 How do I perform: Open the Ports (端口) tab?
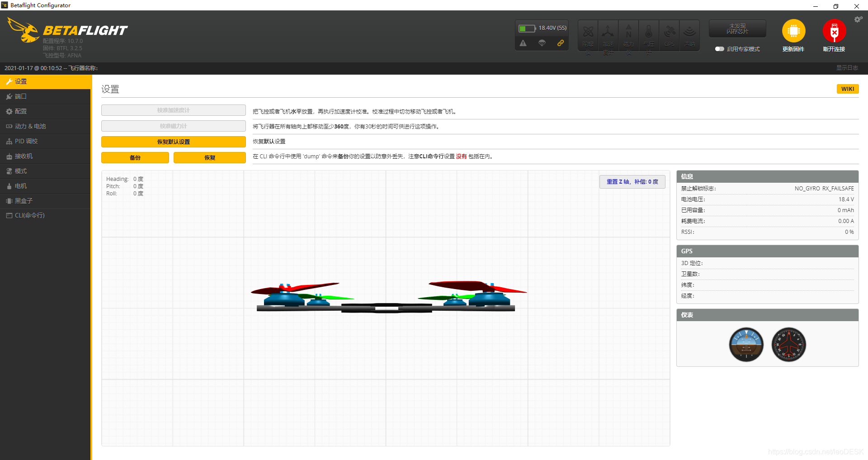point(21,96)
